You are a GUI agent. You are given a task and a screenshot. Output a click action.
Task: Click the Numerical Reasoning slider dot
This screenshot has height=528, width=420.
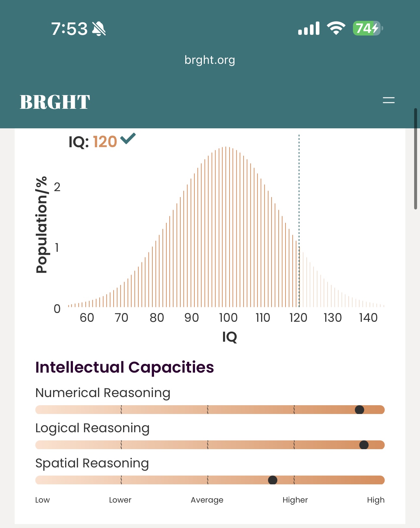click(359, 410)
